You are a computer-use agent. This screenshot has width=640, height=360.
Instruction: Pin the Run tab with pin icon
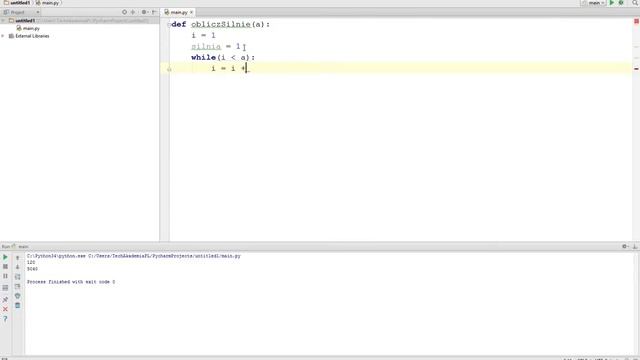coord(5,300)
